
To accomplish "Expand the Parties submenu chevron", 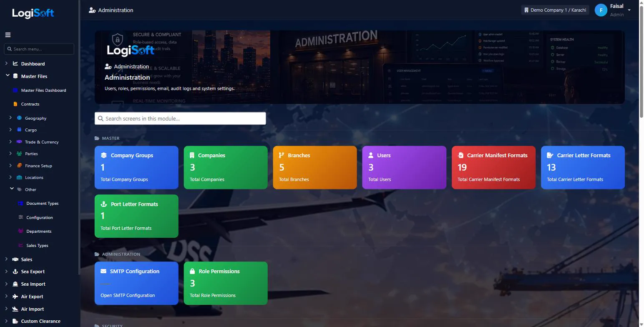I will pyautogui.click(x=10, y=153).
